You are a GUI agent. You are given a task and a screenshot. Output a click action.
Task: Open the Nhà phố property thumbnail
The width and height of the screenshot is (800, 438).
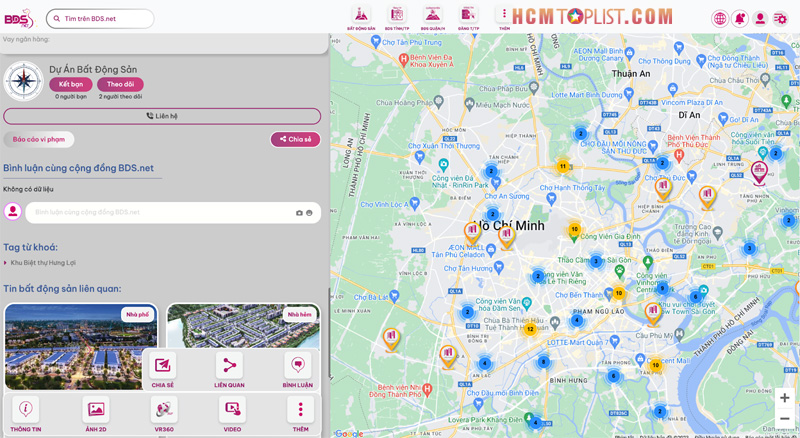(x=80, y=345)
